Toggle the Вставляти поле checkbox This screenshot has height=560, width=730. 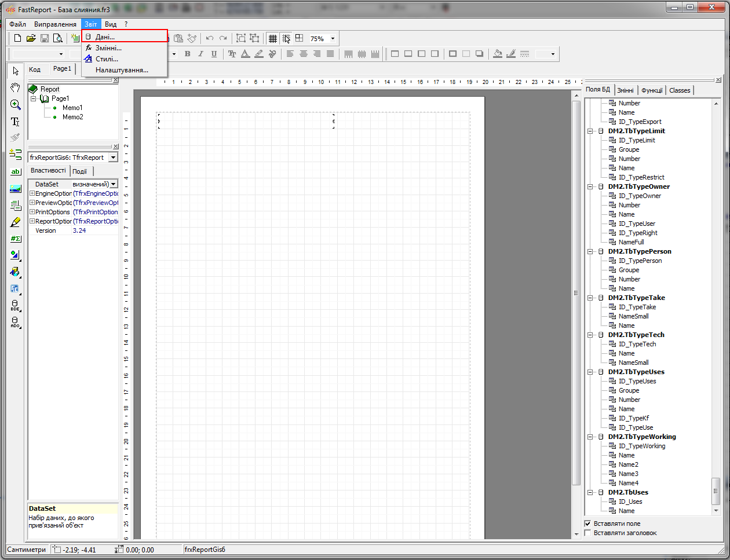pos(587,524)
